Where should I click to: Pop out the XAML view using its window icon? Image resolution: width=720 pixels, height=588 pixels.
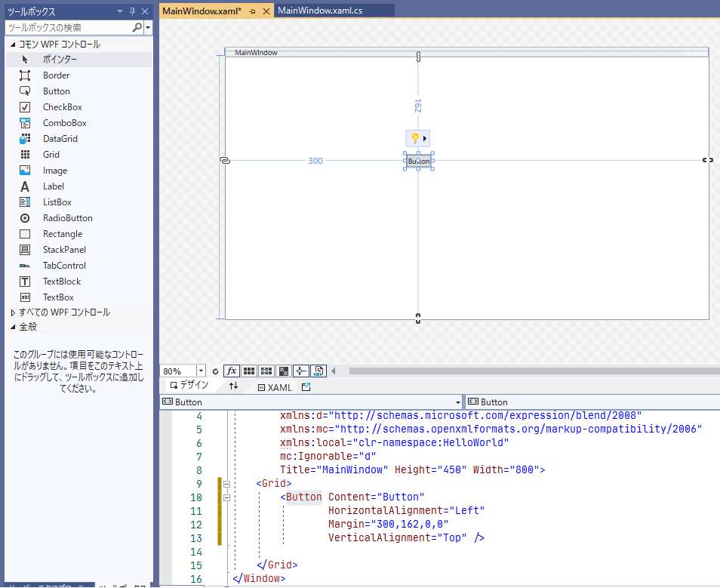coord(306,386)
